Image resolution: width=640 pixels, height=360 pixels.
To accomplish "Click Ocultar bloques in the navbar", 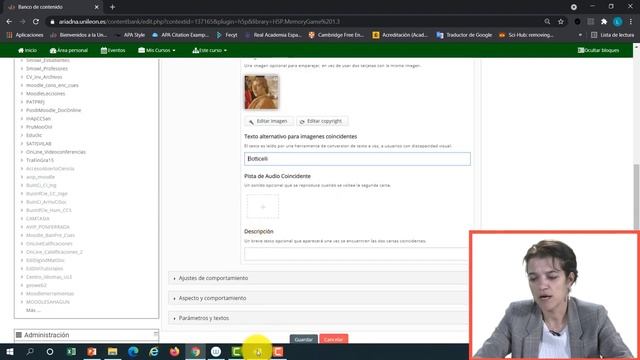I will coord(598,50).
